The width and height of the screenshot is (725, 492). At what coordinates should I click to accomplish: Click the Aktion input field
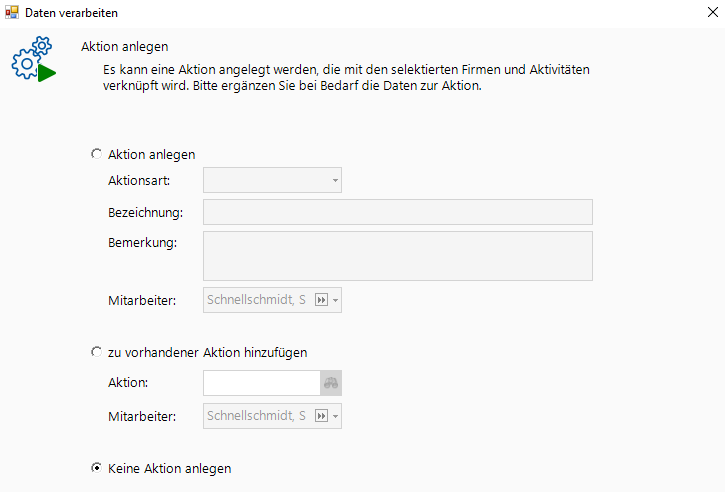click(x=261, y=383)
